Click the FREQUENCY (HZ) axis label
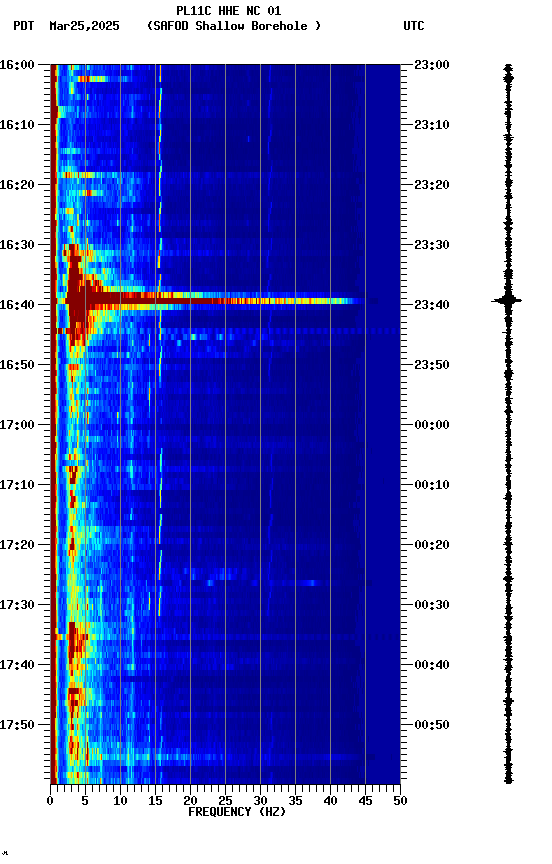Image resolution: width=552 pixels, height=864 pixels. pyautogui.click(x=237, y=812)
